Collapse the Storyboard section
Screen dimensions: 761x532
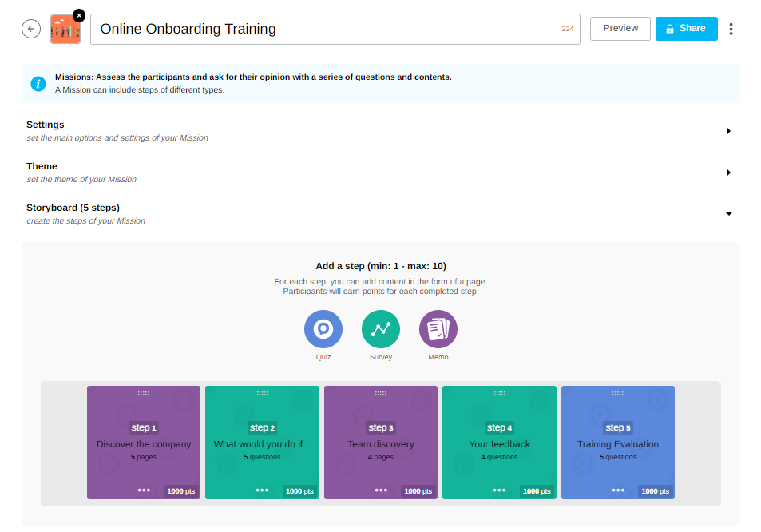click(x=728, y=214)
